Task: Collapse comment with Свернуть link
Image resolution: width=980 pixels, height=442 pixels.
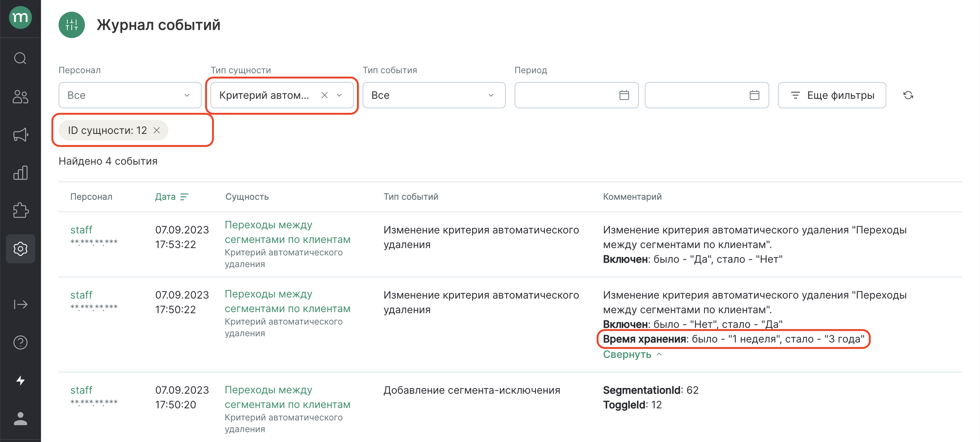Action: (633, 354)
